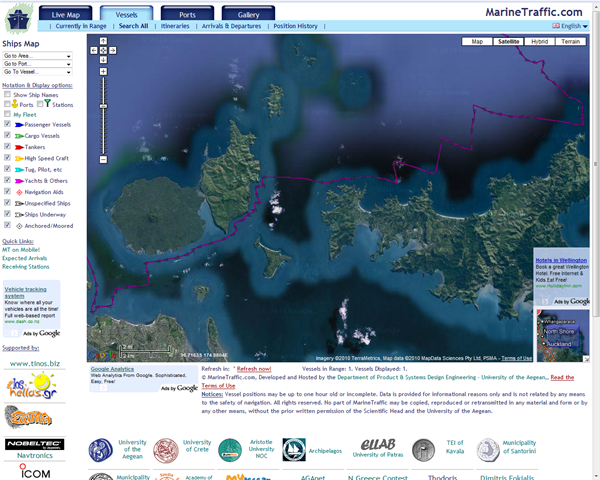Open the University of the Aegean logo
The width and height of the screenshot is (600, 480).
click(101, 450)
